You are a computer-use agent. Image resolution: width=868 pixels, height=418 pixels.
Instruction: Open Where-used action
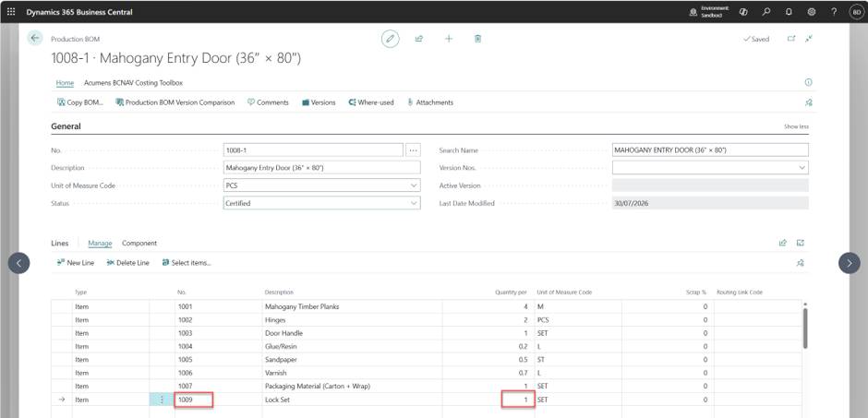click(371, 102)
